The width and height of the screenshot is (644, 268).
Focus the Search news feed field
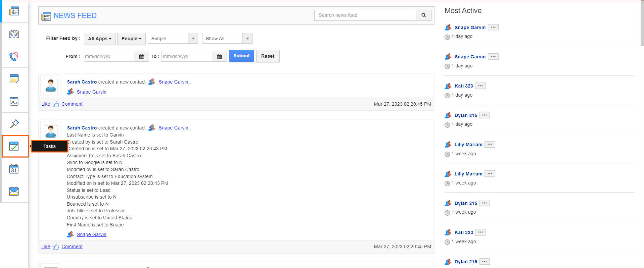click(365, 15)
